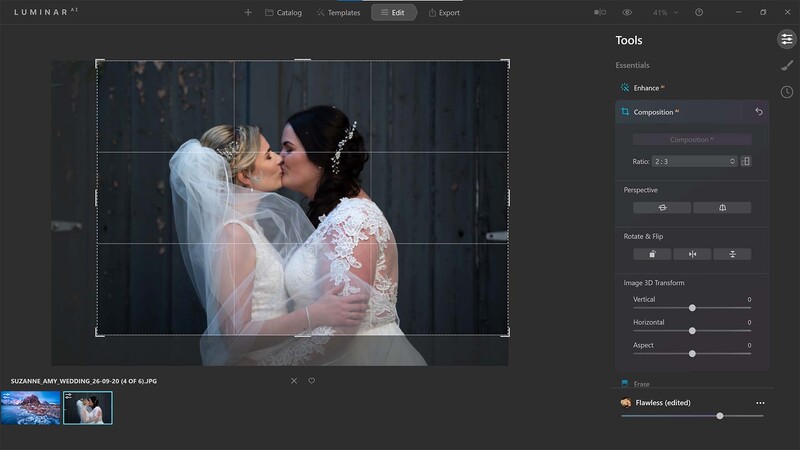Screen dimensions: 800x450
Task: Switch to the Templates tab
Action: click(x=338, y=13)
